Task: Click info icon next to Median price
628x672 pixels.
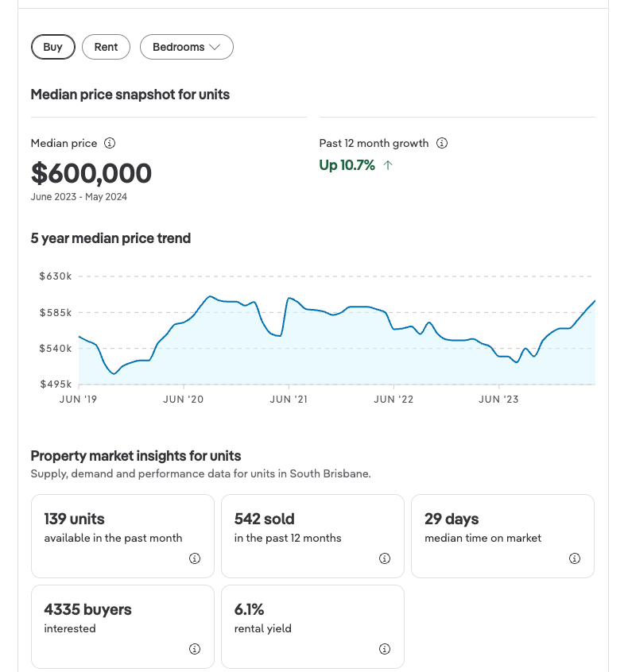Action: click(110, 144)
